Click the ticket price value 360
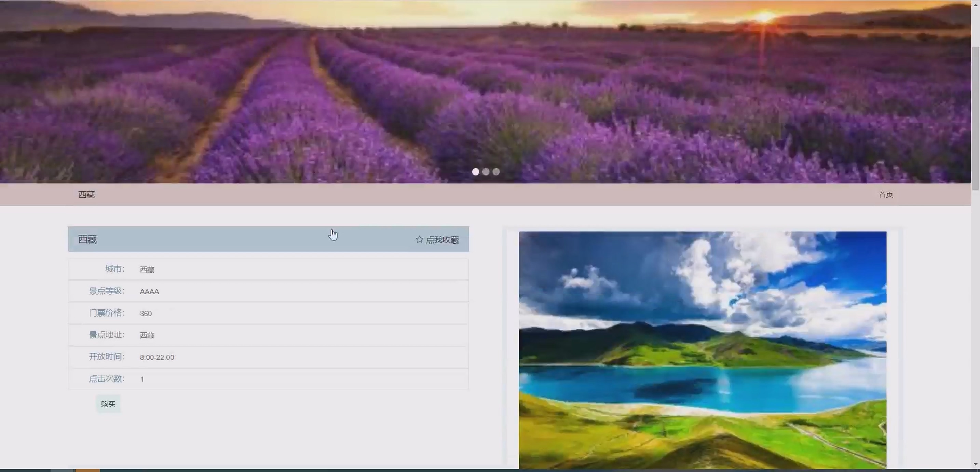 (x=146, y=314)
